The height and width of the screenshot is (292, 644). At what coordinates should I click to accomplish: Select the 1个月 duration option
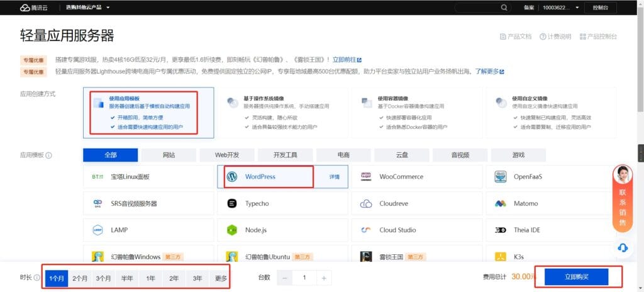click(x=56, y=278)
